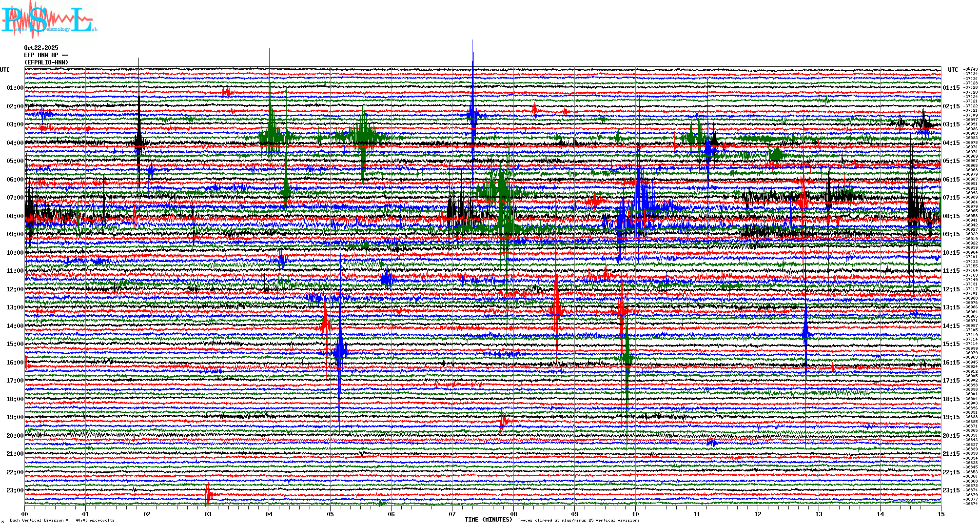Click the 15 minute tick on bottom axis
The image size is (980, 527).
941,514
